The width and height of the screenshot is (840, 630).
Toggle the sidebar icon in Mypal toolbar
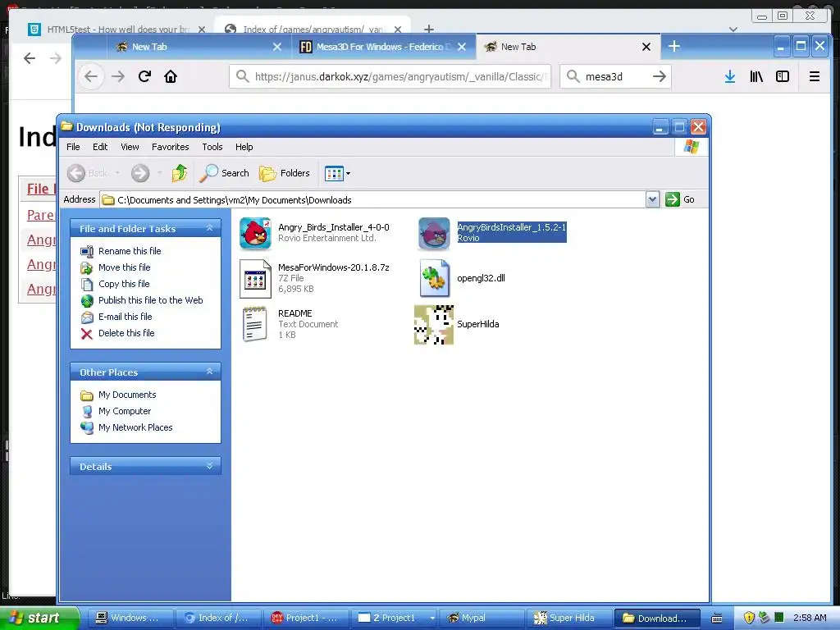point(783,76)
